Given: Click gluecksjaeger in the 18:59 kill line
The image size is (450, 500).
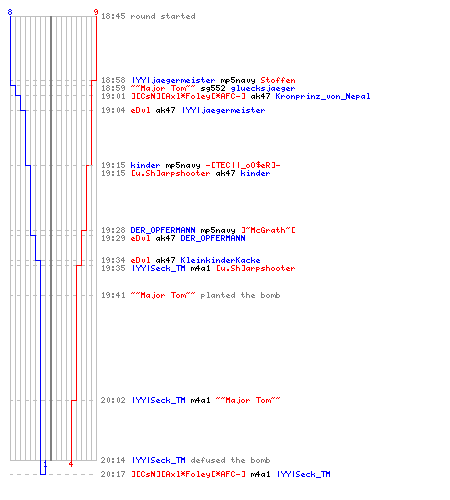Looking at the screenshot, I should 263,88.
